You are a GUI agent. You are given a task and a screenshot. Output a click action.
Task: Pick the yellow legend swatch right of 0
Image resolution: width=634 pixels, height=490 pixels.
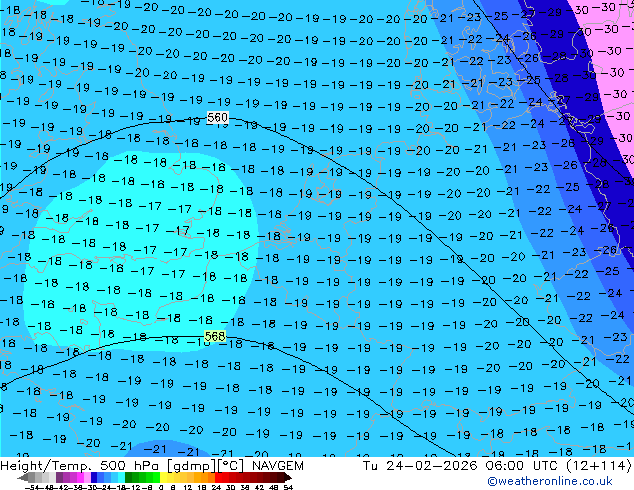tap(163, 477)
